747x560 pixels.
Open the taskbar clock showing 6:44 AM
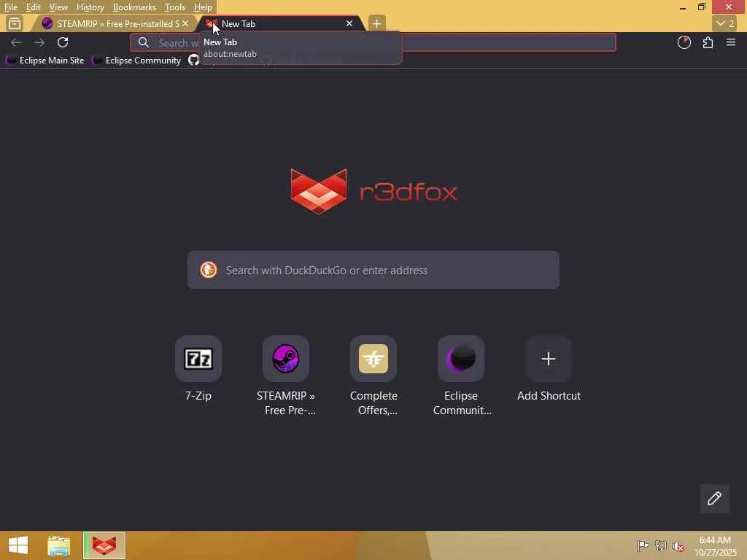pyautogui.click(x=715, y=545)
